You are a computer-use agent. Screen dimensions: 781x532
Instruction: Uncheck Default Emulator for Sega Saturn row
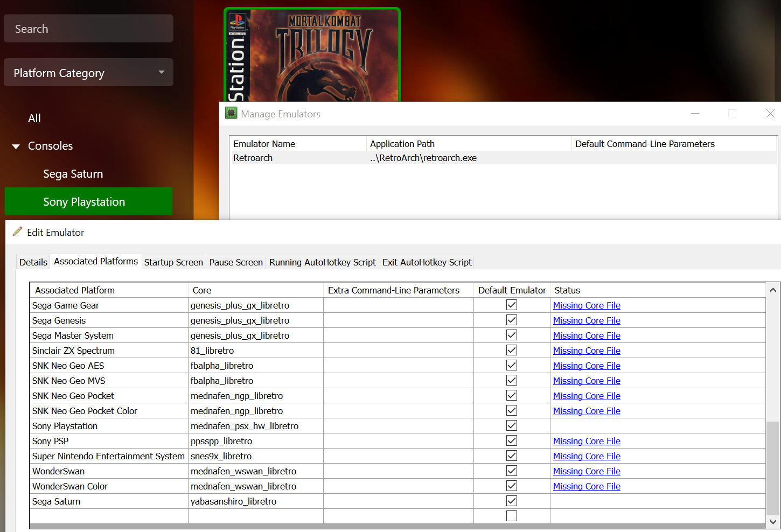click(x=512, y=501)
